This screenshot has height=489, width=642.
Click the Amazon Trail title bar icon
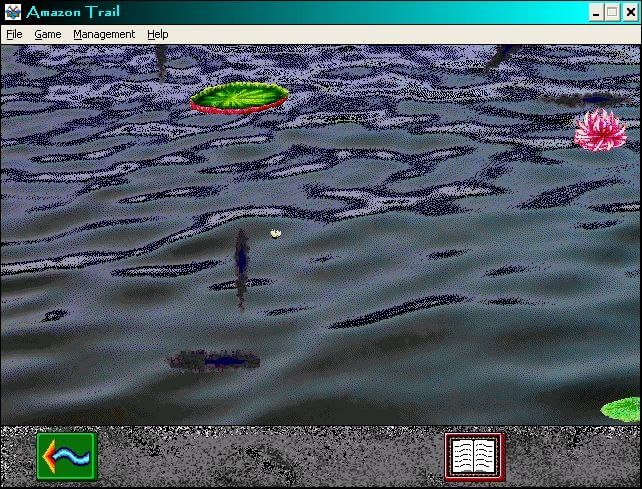pos(13,12)
